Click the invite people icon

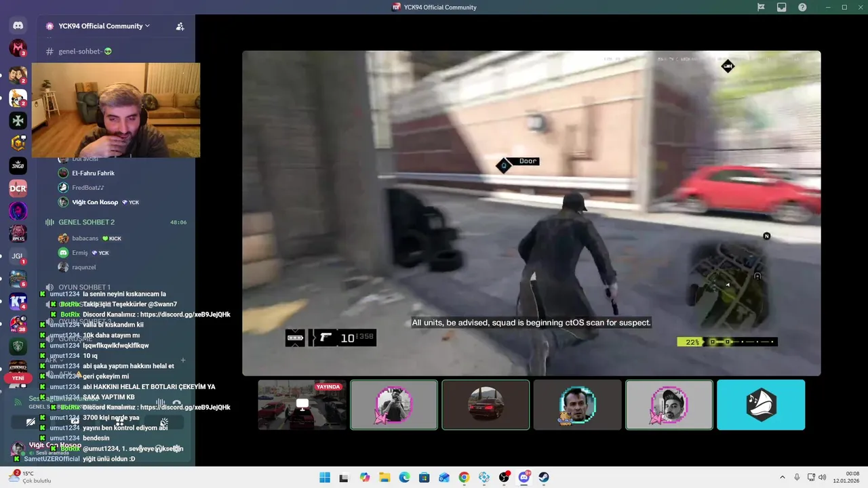[180, 26]
